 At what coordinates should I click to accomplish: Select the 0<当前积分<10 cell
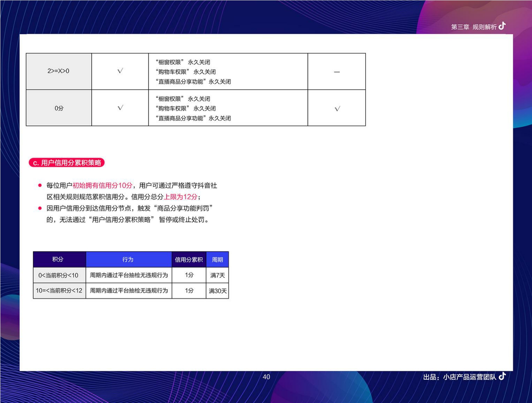[x=58, y=275]
